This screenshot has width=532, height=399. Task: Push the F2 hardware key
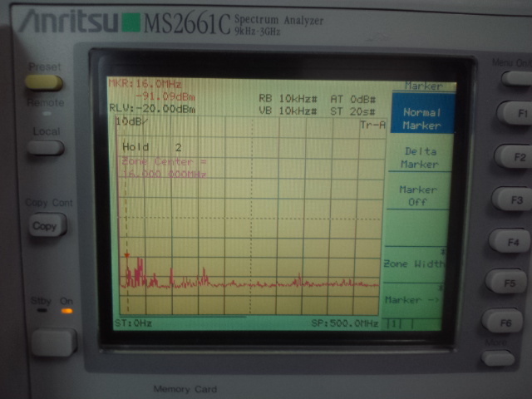[513, 156]
